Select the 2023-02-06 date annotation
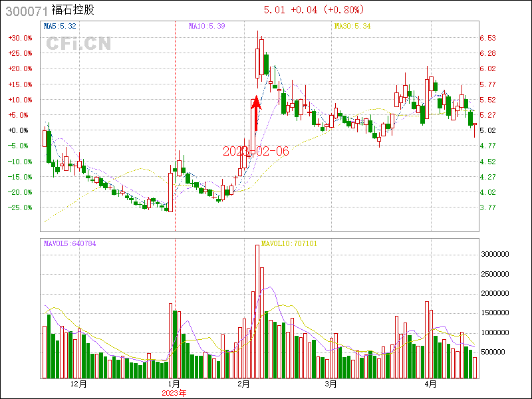 point(256,151)
